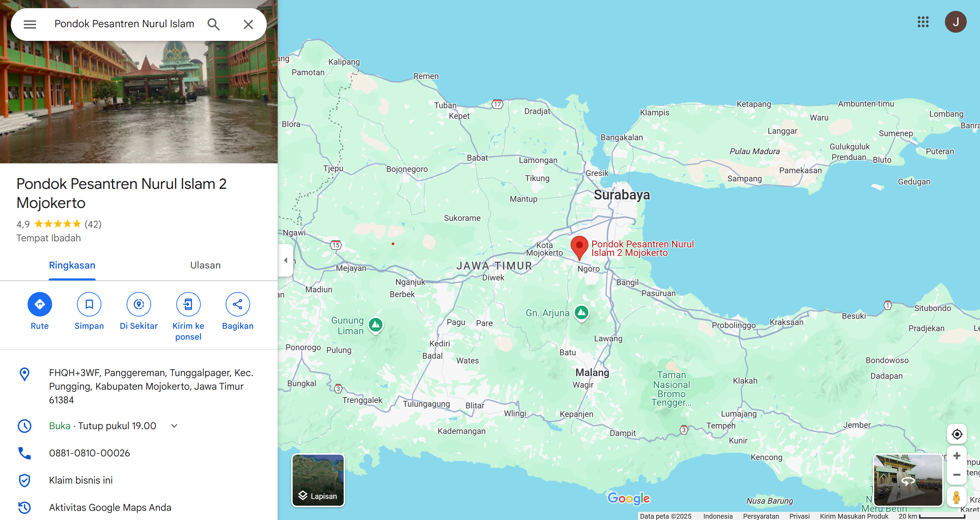Image resolution: width=980 pixels, height=520 pixels.
Task: Click the show your location button
Action: coord(957,434)
